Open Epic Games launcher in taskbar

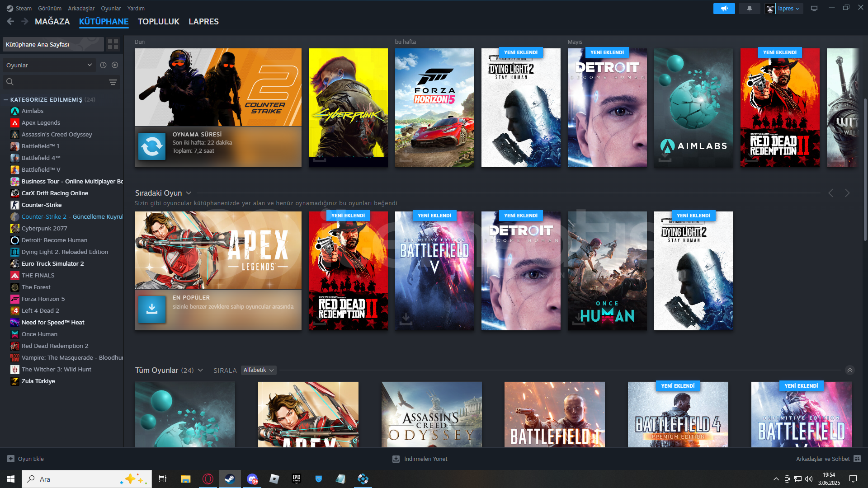point(297,479)
